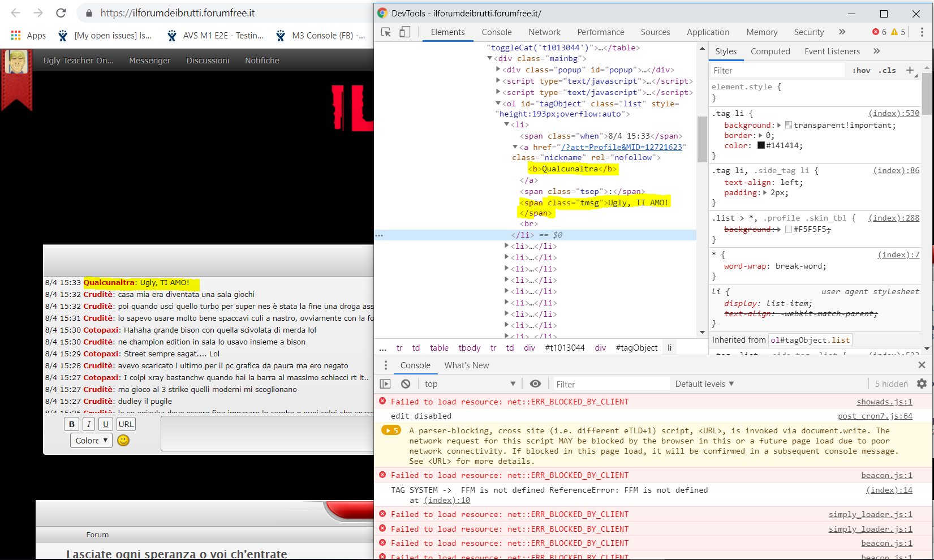Screen dimensions: 934x560
Task: Click the Bold formatting button
Action: (x=72, y=424)
